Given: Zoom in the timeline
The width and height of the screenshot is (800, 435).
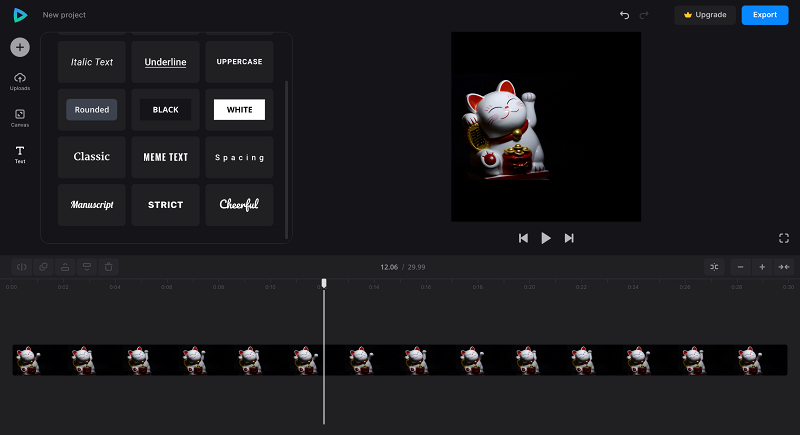Looking at the screenshot, I should point(762,267).
